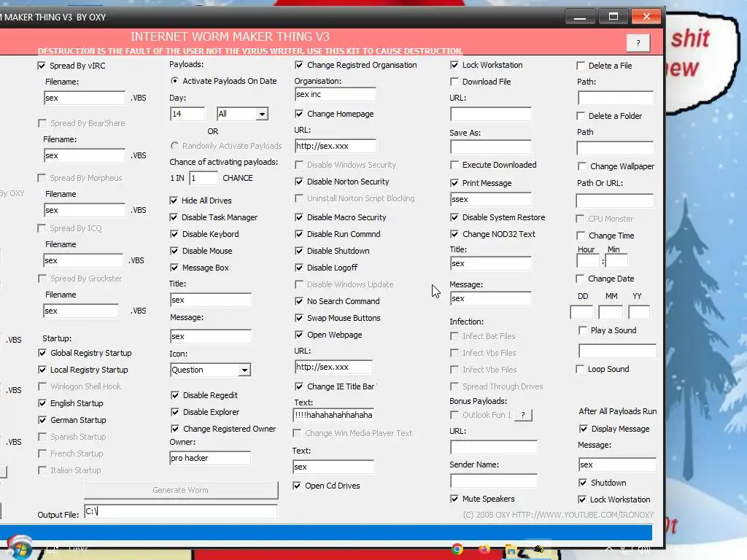Toggle German Startup checkbox
This screenshot has width=747, height=560.
42,420
